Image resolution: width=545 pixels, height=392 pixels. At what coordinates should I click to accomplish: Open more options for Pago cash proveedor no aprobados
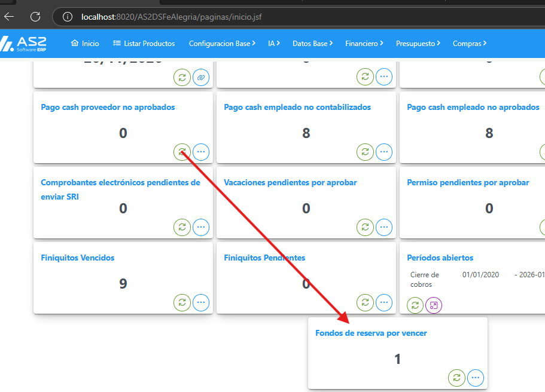click(201, 152)
